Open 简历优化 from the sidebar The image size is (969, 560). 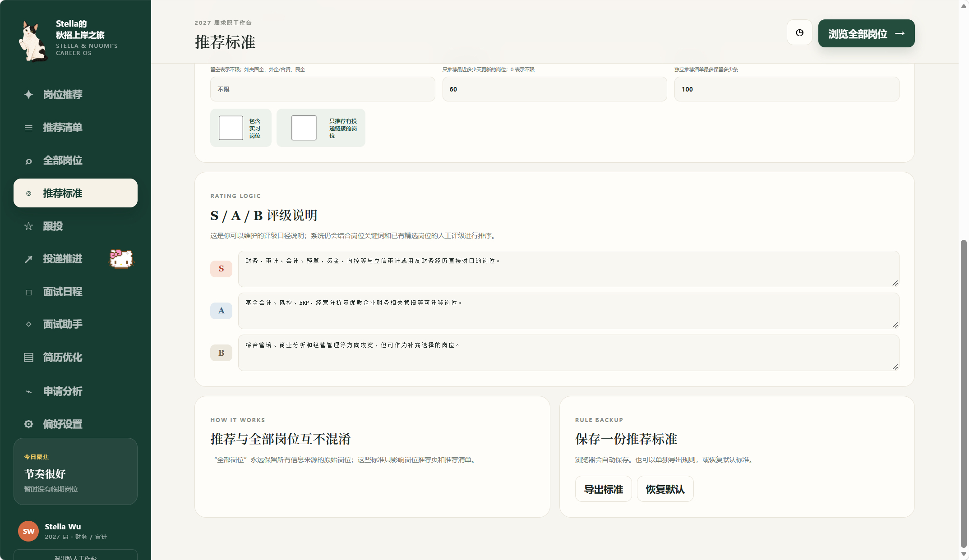click(x=75, y=358)
